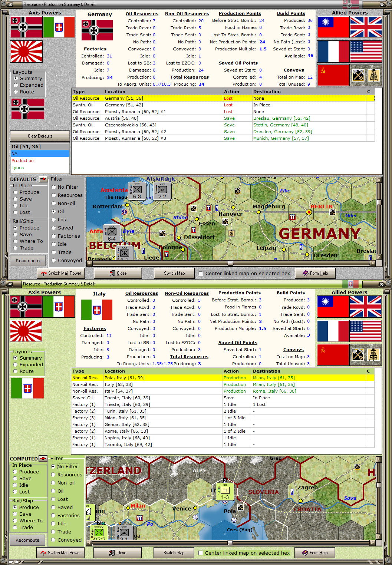This screenshot has height=565, width=392.
Task: Choose Saved filter in Italy window
Action: coord(53,507)
